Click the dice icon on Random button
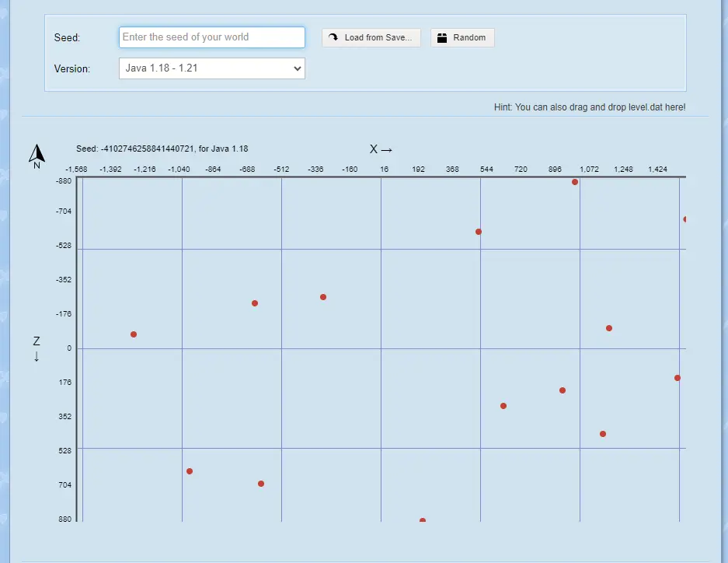 click(442, 37)
